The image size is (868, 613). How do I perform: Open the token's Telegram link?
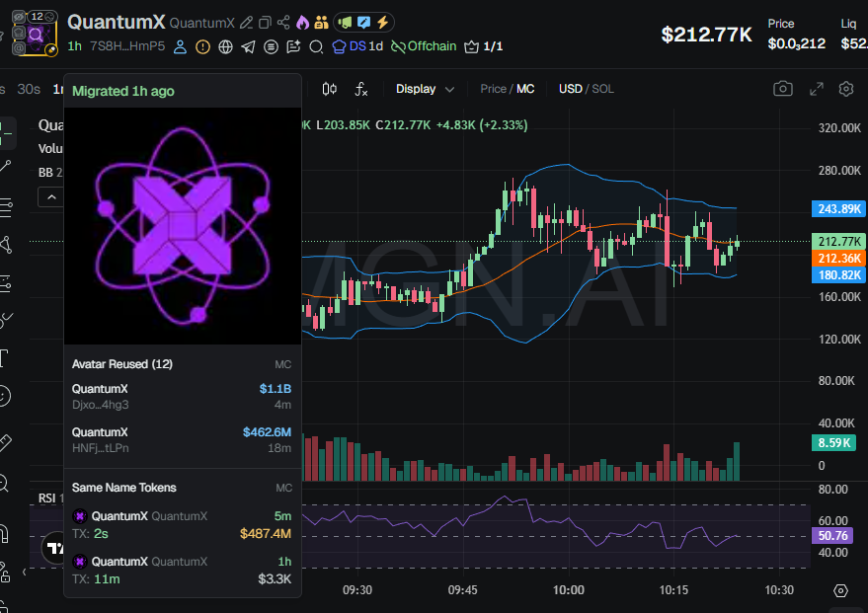coord(248,46)
